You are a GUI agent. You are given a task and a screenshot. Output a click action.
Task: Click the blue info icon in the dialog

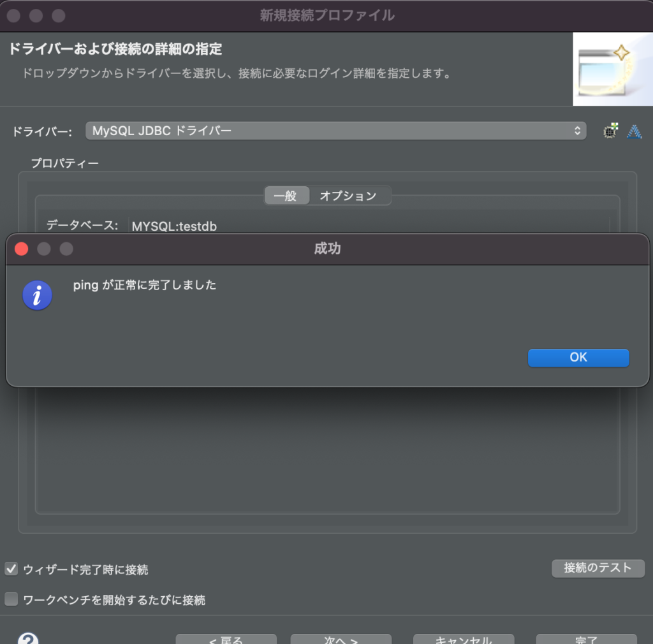(38, 295)
